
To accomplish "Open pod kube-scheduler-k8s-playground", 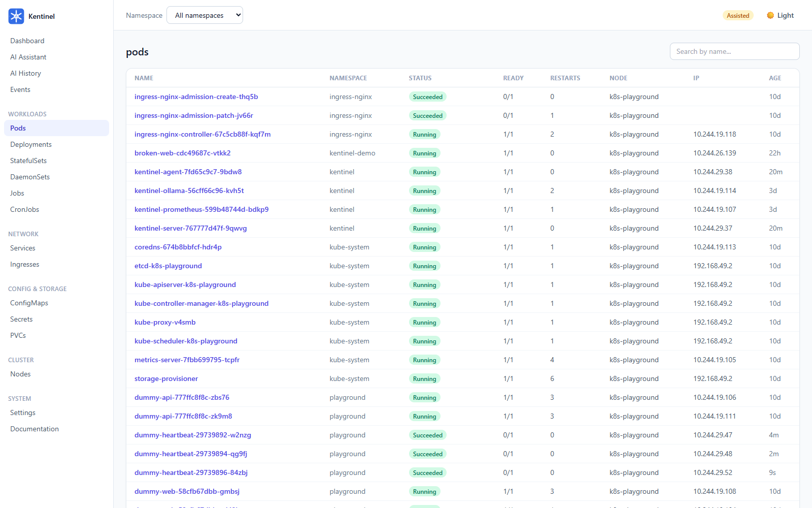I will pyautogui.click(x=186, y=341).
